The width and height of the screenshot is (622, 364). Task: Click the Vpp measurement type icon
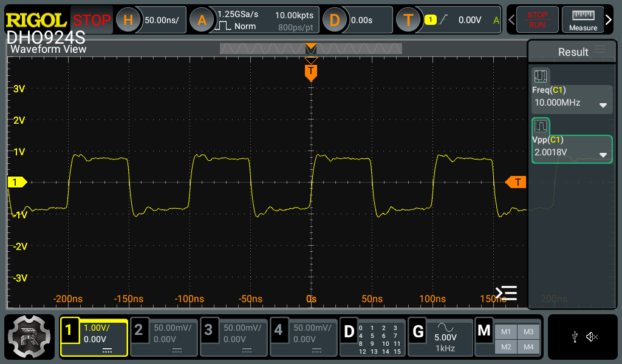pos(540,126)
